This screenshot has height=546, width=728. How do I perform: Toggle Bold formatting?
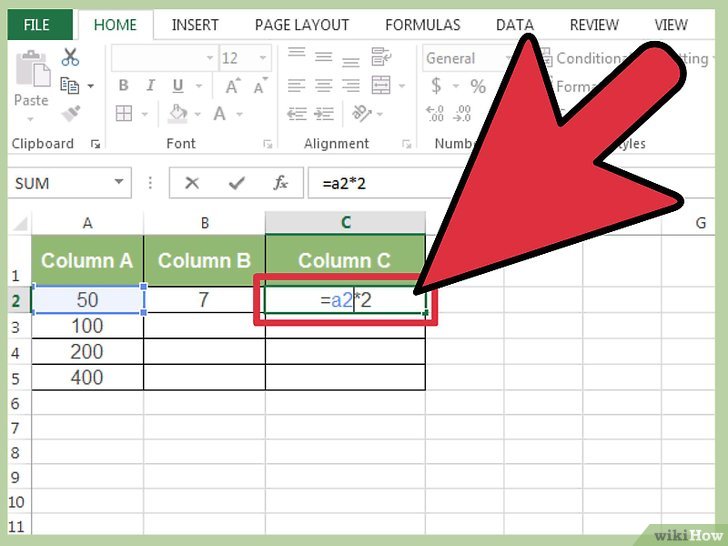click(x=123, y=86)
